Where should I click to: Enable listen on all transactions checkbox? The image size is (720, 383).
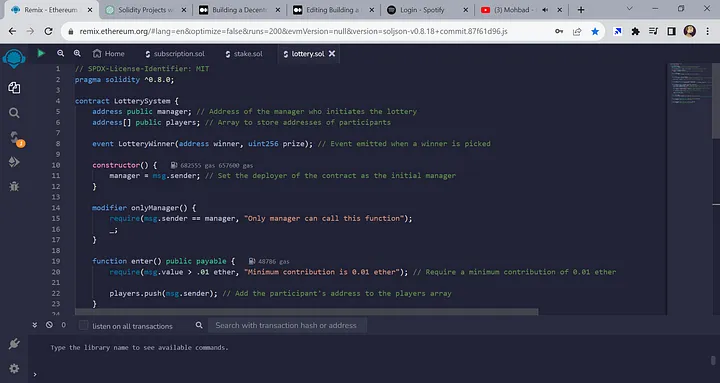(83, 325)
